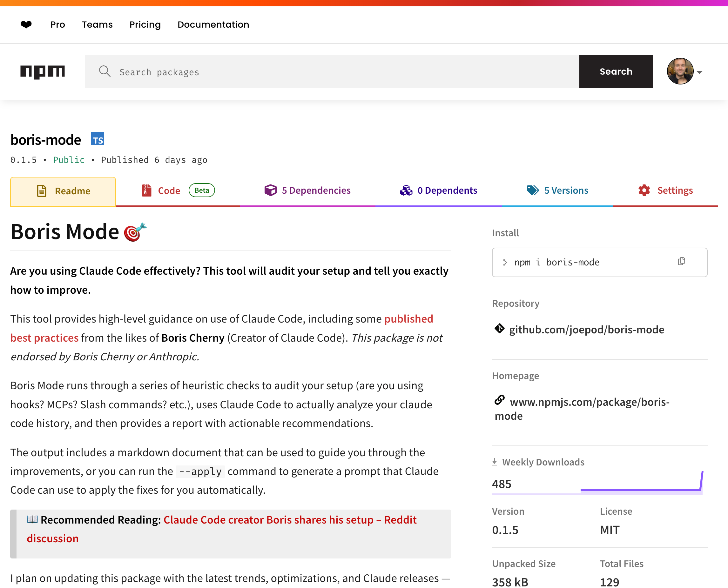The image size is (728, 588).
Task: Click the heart icon in top navigation
Action: 26,24
